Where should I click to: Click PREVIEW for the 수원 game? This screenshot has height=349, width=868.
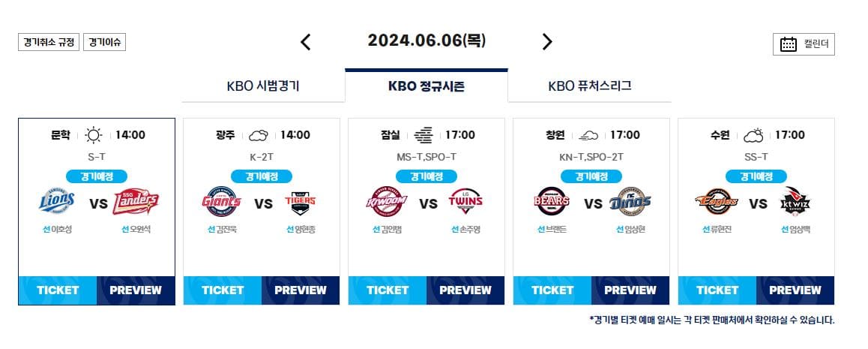pyautogui.click(x=795, y=290)
